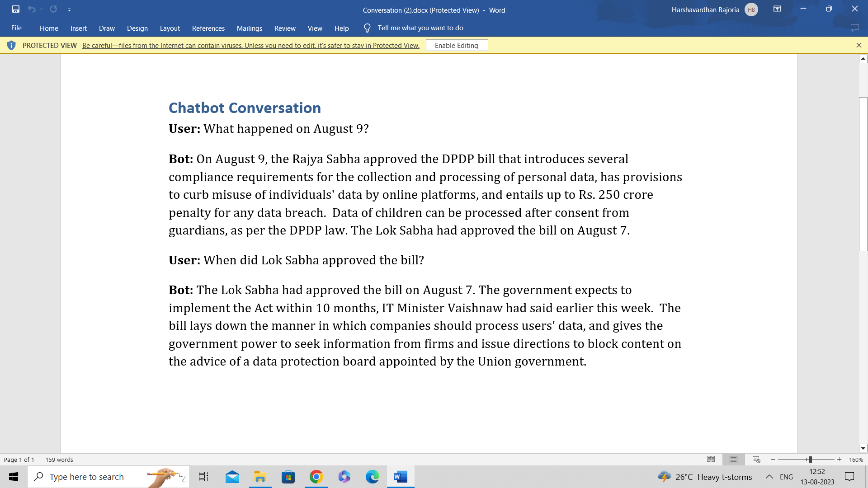868x488 pixels.
Task: Click the Protected View warning link
Action: coord(250,45)
